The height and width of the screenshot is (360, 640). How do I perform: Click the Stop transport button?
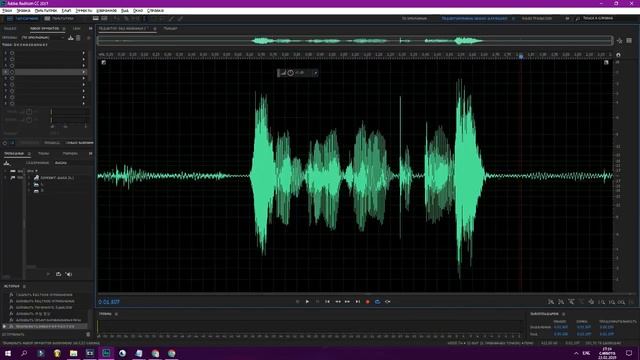(297, 302)
